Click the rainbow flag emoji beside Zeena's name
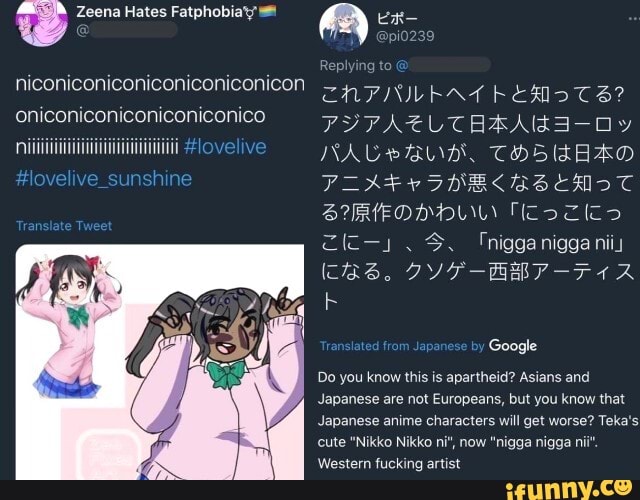The width and height of the screenshot is (640, 500). pos(267,11)
